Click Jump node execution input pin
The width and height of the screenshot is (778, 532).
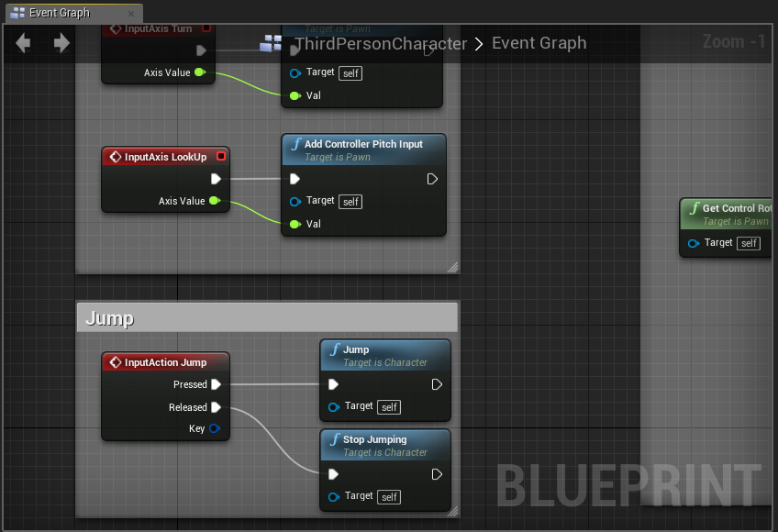click(x=333, y=384)
